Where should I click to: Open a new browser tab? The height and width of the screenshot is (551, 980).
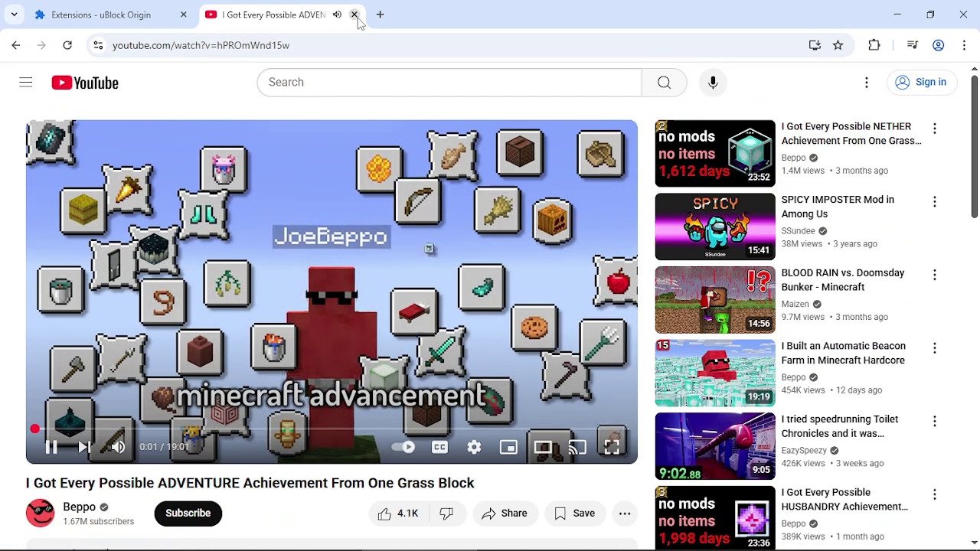(x=380, y=15)
